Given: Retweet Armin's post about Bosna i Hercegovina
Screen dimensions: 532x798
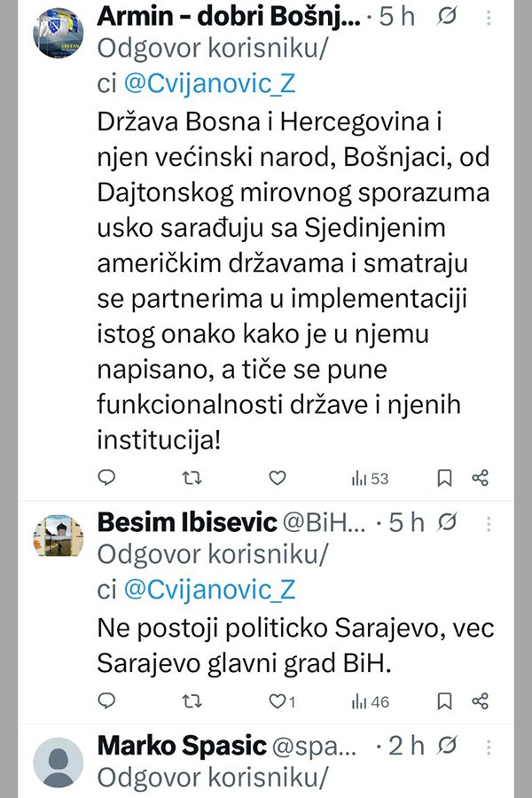Looking at the screenshot, I should (x=191, y=478).
